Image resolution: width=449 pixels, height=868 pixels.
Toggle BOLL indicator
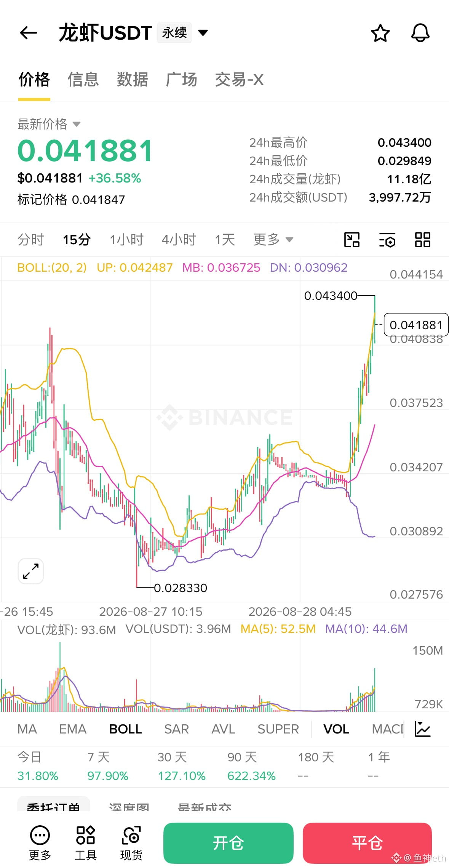pyautogui.click(x=125, y=729)
